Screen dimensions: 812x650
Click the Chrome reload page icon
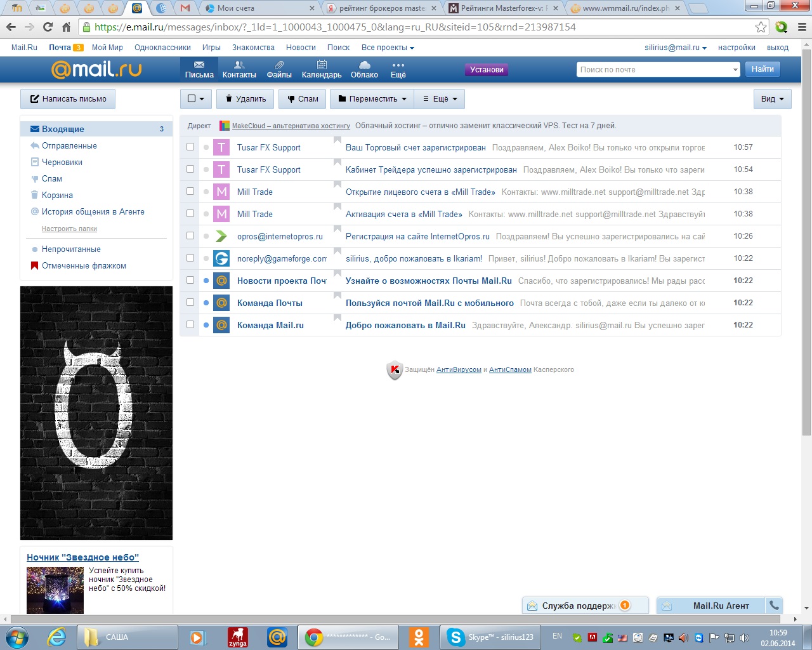point(48,27)
